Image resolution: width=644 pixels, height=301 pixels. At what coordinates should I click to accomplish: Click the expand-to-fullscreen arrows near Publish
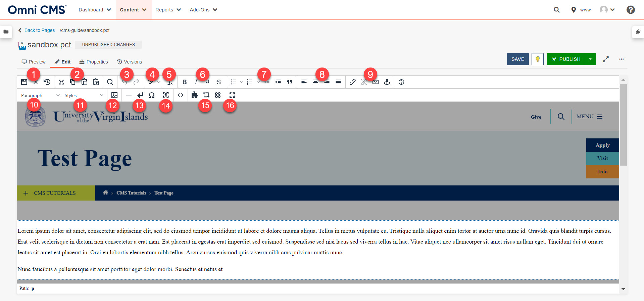pos(606,59)
